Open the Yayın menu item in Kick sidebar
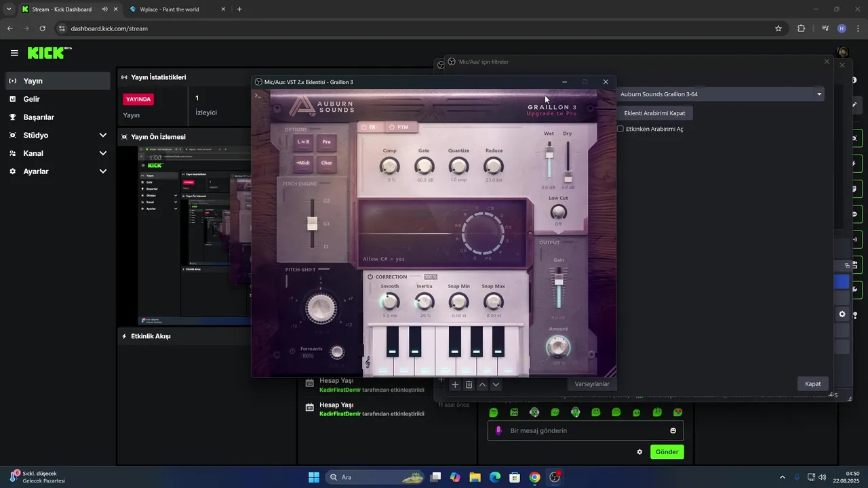This screenshot has width=868, height=488. 58,81
